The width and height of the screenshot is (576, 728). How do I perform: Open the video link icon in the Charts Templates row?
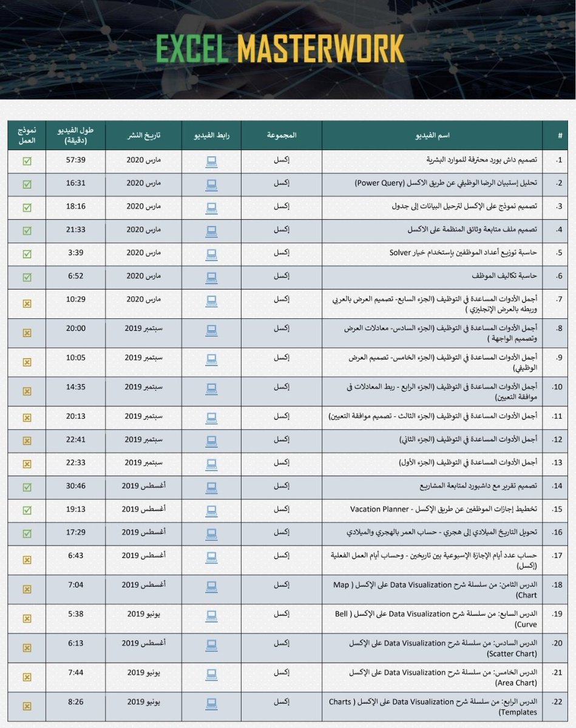pyautogui.click(x=211, y=703)
